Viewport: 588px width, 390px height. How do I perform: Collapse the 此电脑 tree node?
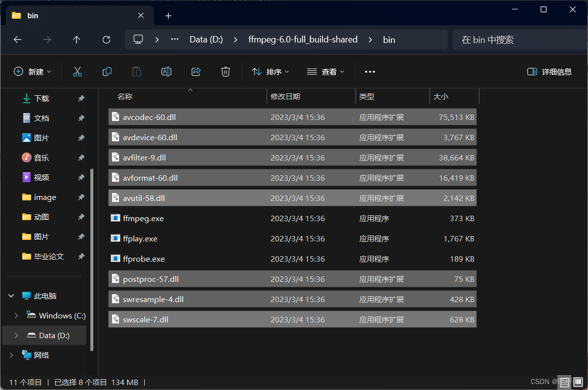pyautogui.click(x=11, y=296)
